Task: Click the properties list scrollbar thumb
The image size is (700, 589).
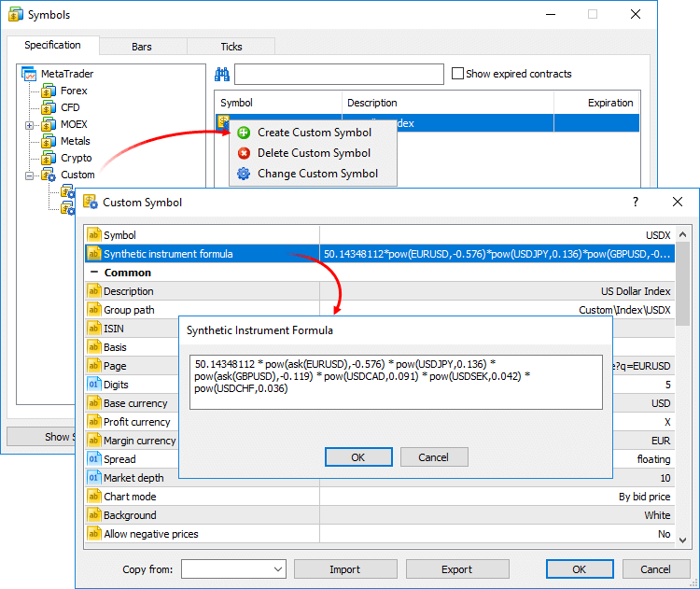Action: (682, 283)
